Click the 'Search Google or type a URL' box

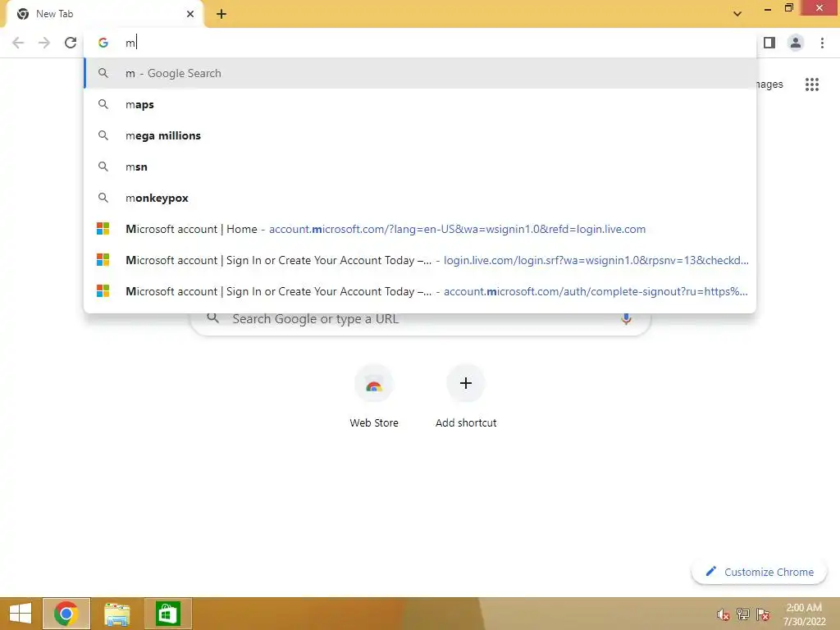[421, 321]
